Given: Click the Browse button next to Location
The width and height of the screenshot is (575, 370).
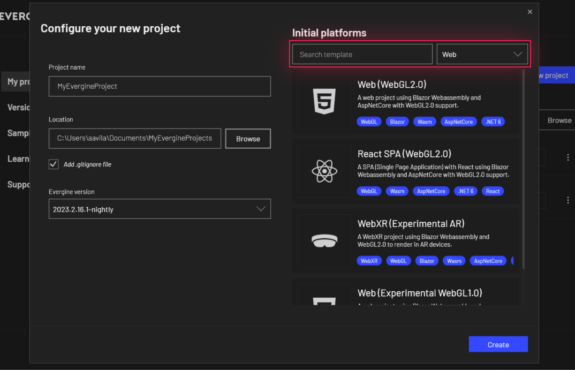Looking at the screenshot, I should pos(248,139).
